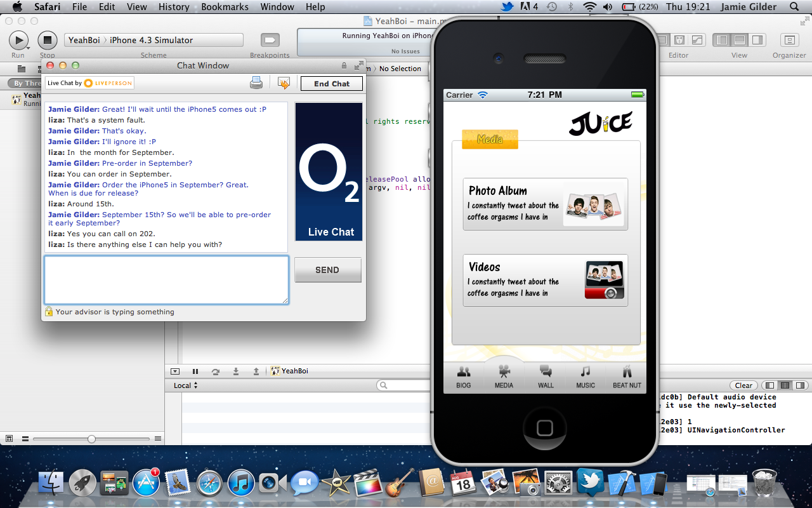Click the Step Into debug icon
The width and height of the screenshot is (812, 508).
click(236, 371)
